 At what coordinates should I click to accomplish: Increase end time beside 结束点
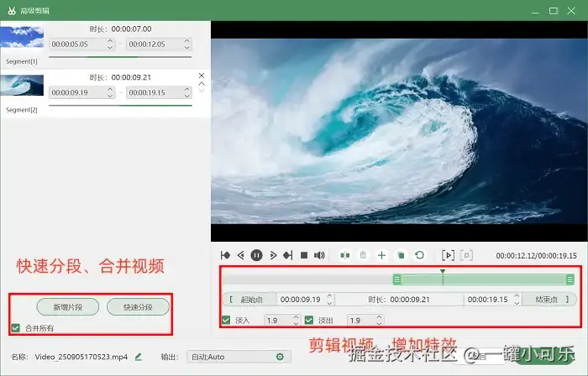(517, 296)
